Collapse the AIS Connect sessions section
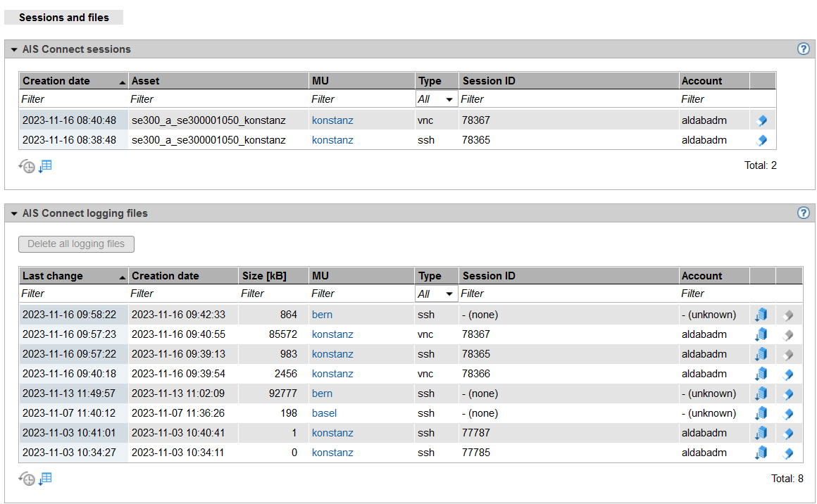The width and height of the screenshot is (817, 504). pyautogui.click(x=14, y=49)
